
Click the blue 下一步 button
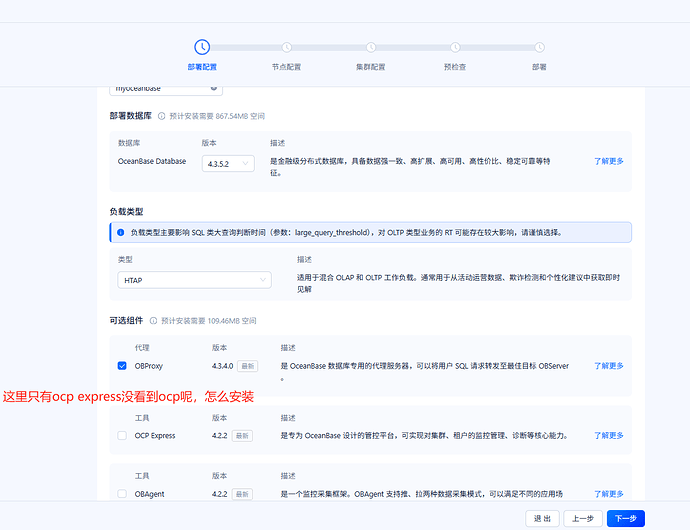[x=626, y=519]
